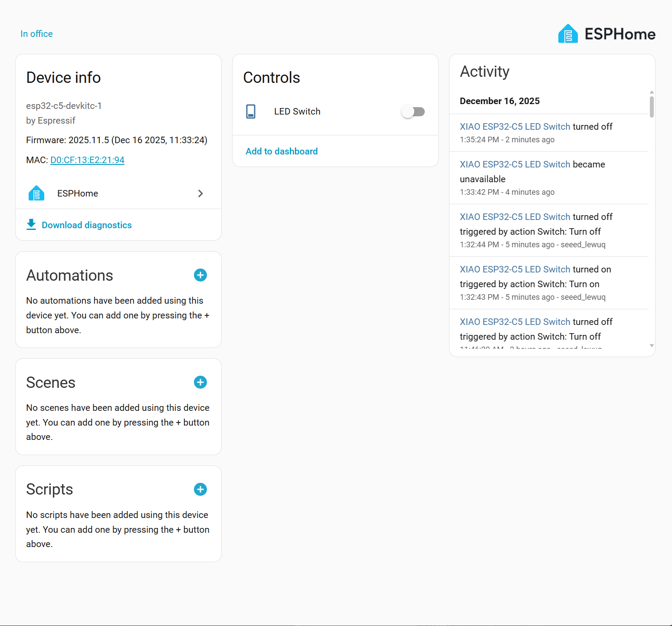The width and height of the screenshot is (672, 626).
Task: Click the Activity panel scrollbar thumb
Action: tap(652, 106)
